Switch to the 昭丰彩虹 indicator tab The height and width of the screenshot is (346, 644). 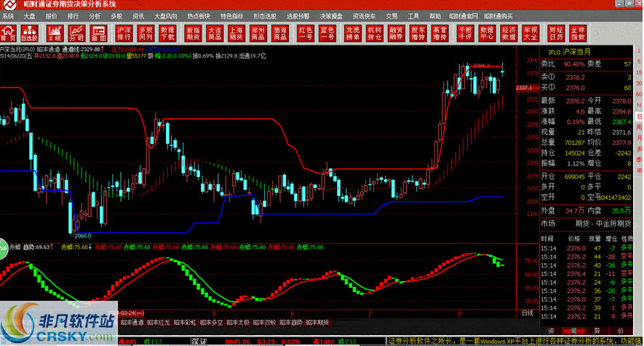(x=185, y=323)
